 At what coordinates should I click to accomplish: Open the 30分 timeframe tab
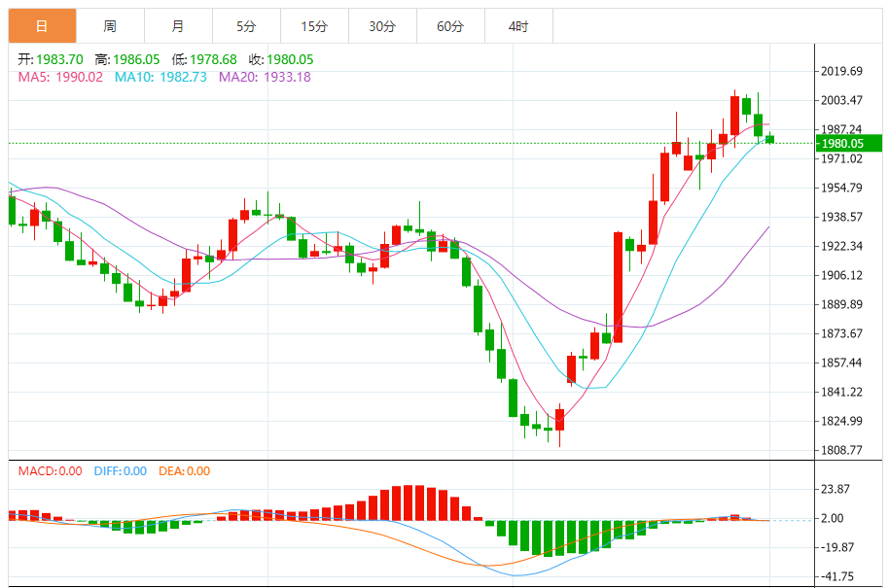[382, 26]
